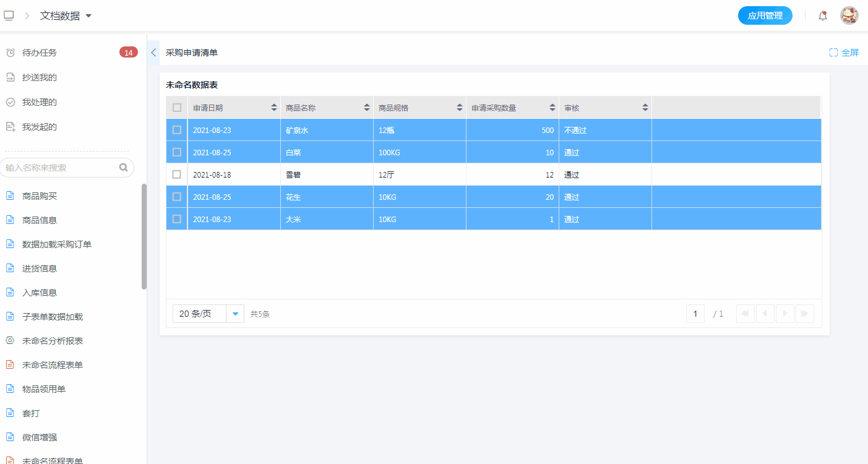Uncheck the 矿泉水 row checkbox

(177, 130)
